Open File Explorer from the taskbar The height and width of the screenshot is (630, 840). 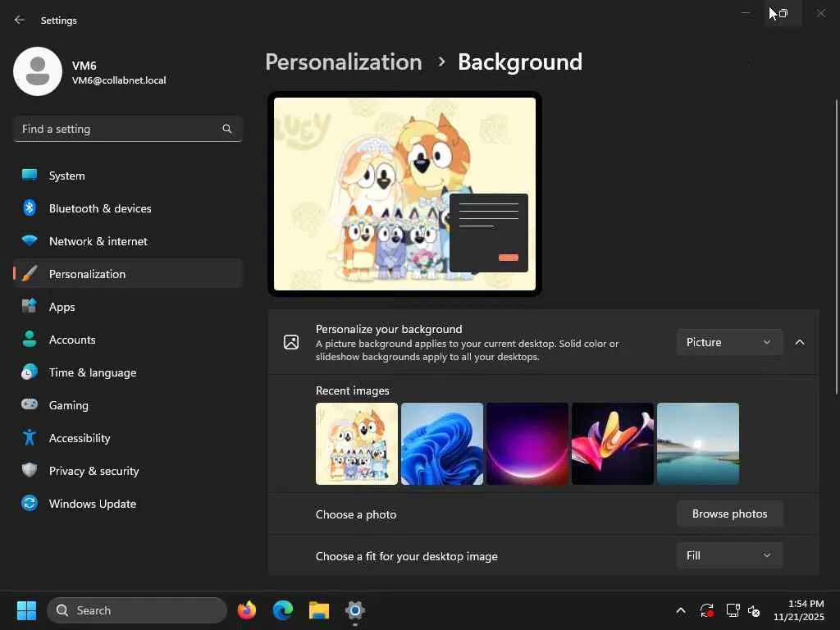(319, 610)
